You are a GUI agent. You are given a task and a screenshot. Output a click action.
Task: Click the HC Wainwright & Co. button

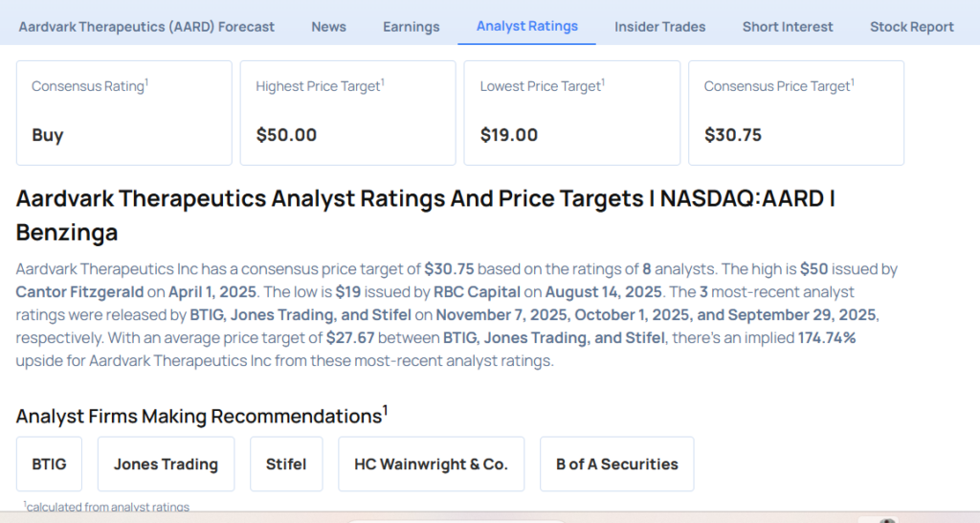click(431, 464)
